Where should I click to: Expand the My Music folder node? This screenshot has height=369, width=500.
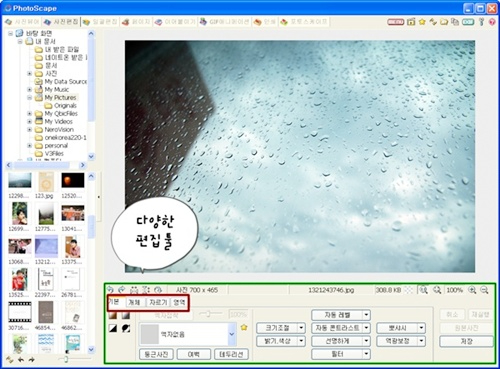click(x=29, y=90)
